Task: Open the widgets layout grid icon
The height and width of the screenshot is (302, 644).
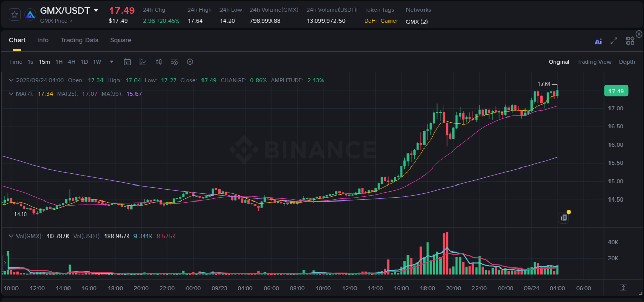Action: click(630, 41)
